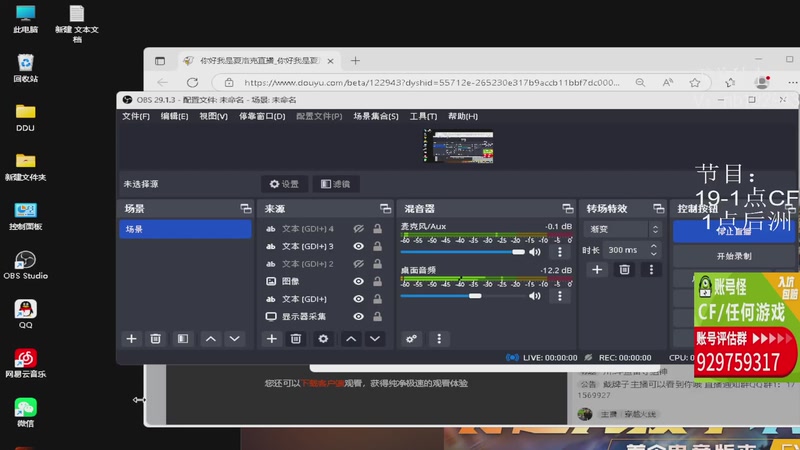This screenshot has height=450, width=800.
Task: Add page to browser favorites star
Action: click(694, 83)
